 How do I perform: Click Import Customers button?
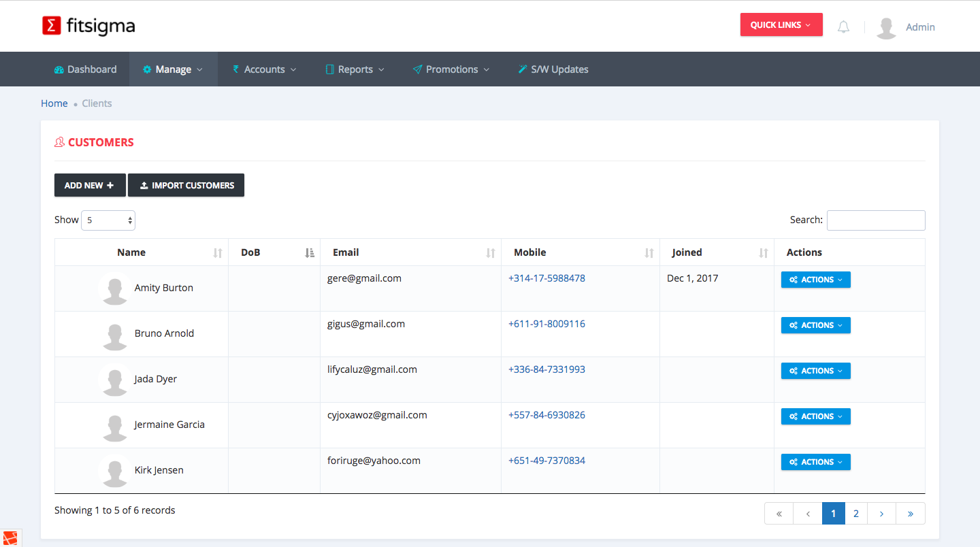(x=186, y=185)
